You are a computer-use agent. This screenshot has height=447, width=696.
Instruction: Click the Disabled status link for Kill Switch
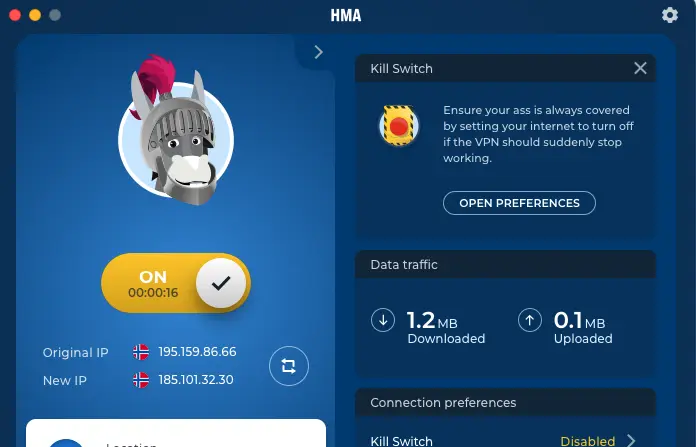[x=587, y=441]
